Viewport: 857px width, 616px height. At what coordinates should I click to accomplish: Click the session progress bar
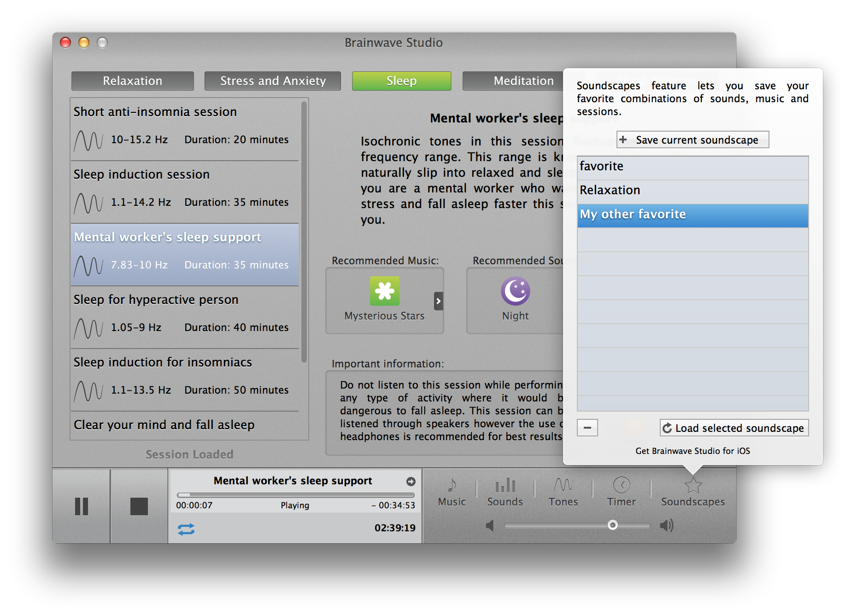tap(295, 495)
